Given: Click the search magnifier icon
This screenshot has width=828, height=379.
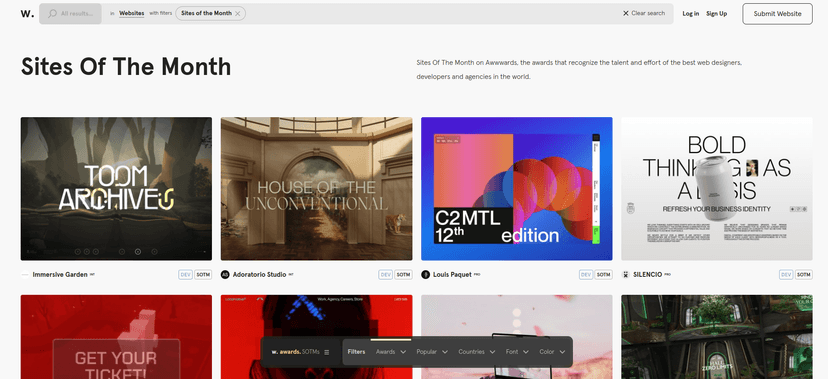Looking at the screenshot, I should [x=52, y=14].
